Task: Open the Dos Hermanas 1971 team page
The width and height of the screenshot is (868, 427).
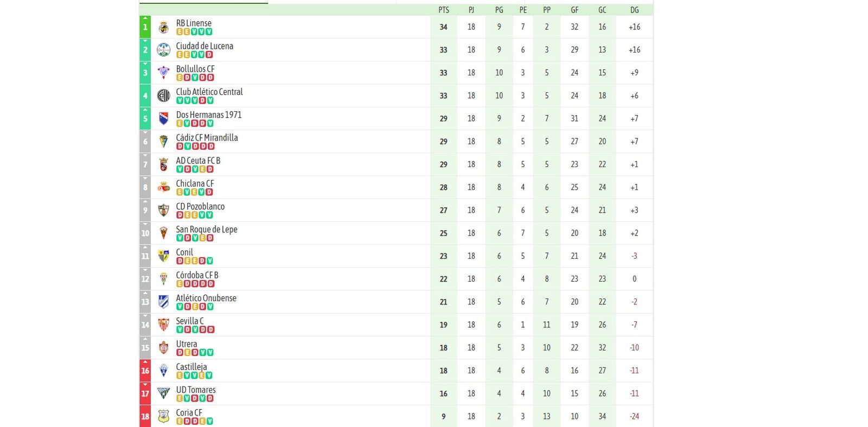Action: click(x=209, y=114)
